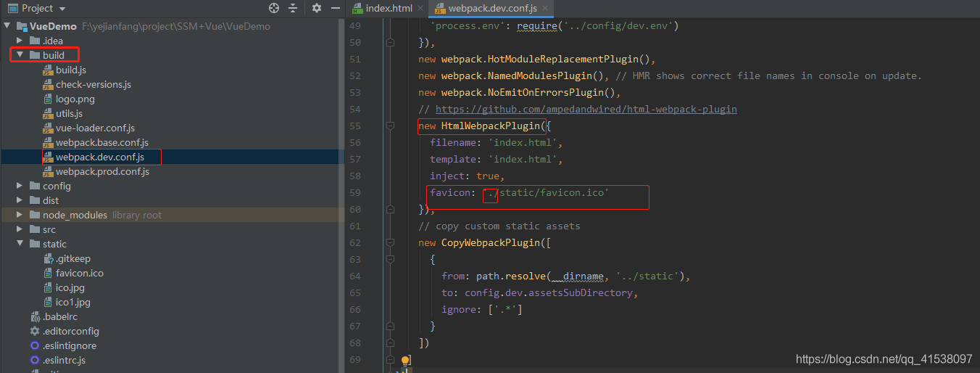Expand the config folder
The height and width of the screenshot is (373, 980).
(21, 186)
